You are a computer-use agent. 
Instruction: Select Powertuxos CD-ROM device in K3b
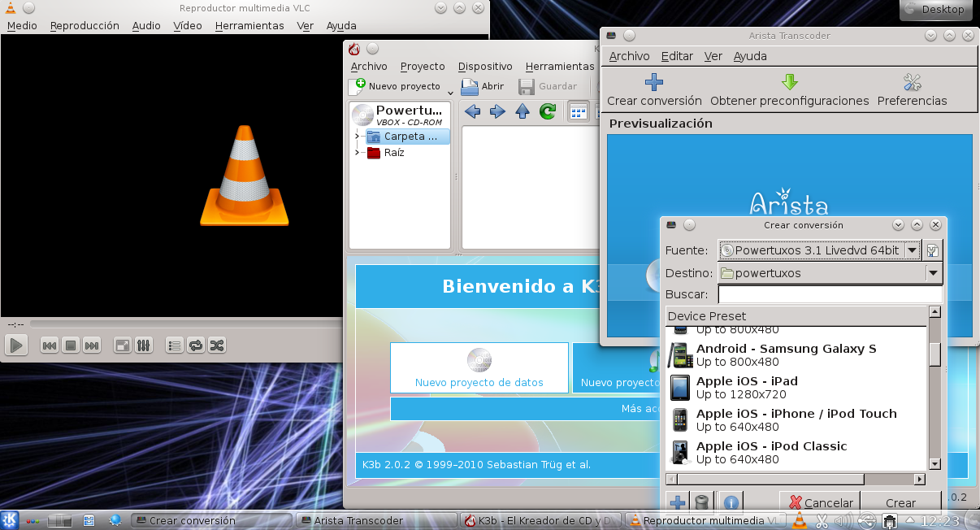(x=400, y=115)
